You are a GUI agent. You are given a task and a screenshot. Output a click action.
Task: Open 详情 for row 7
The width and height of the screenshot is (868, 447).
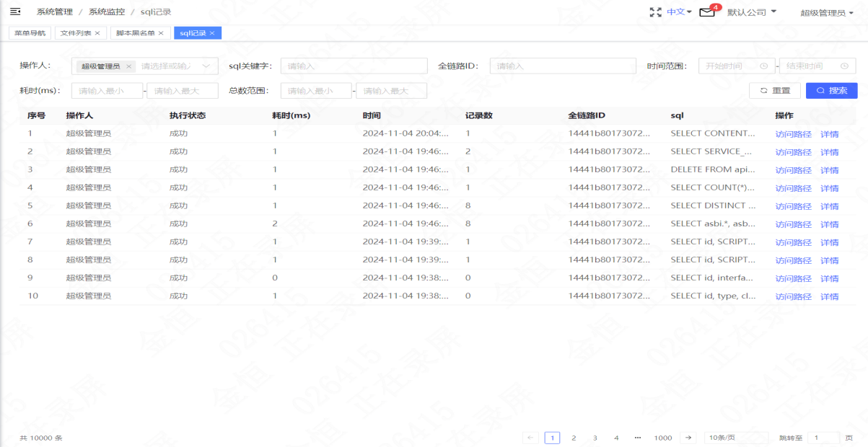829,242
